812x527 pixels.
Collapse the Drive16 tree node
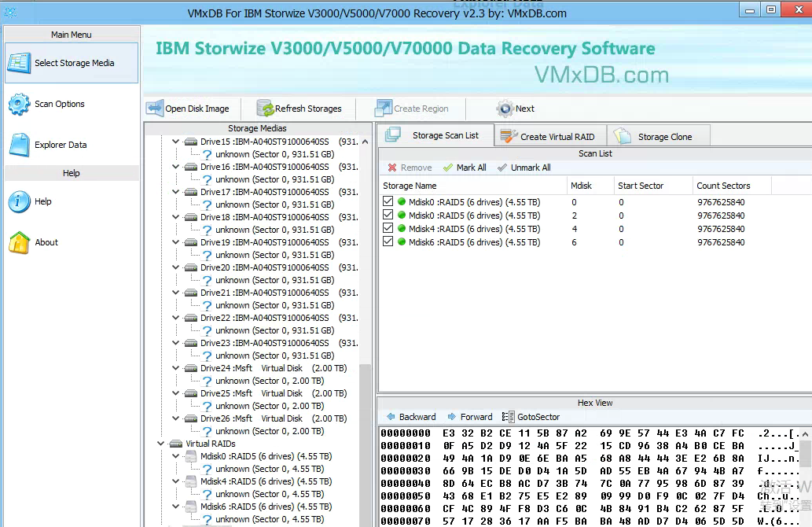pos(175,167)
